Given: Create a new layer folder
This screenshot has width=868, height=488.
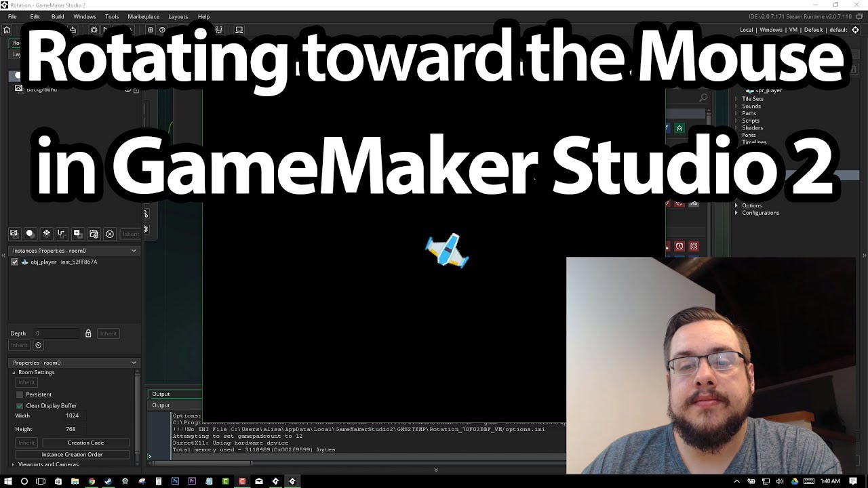Looking at the screenshot, I should pyautogui.click(x=94, y=234).
